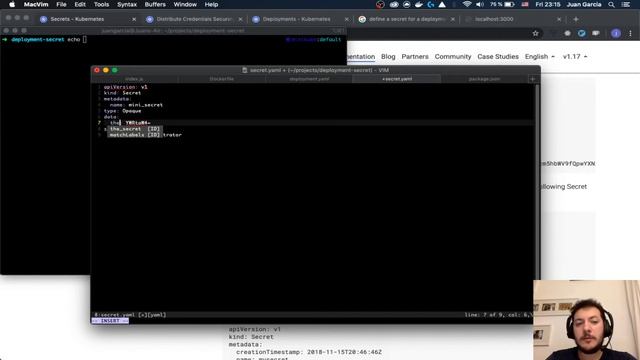Click the 'apiVersion: v1' line in Vim

tap(125, 87)
